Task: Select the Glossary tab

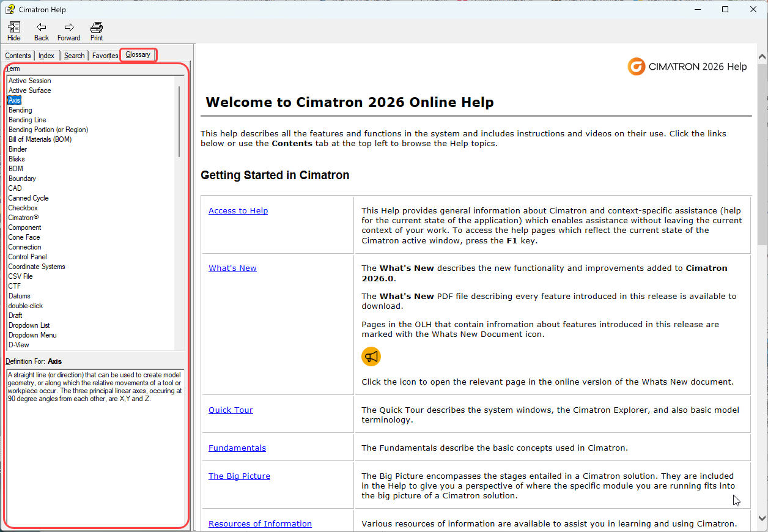Action: (138, 54)
